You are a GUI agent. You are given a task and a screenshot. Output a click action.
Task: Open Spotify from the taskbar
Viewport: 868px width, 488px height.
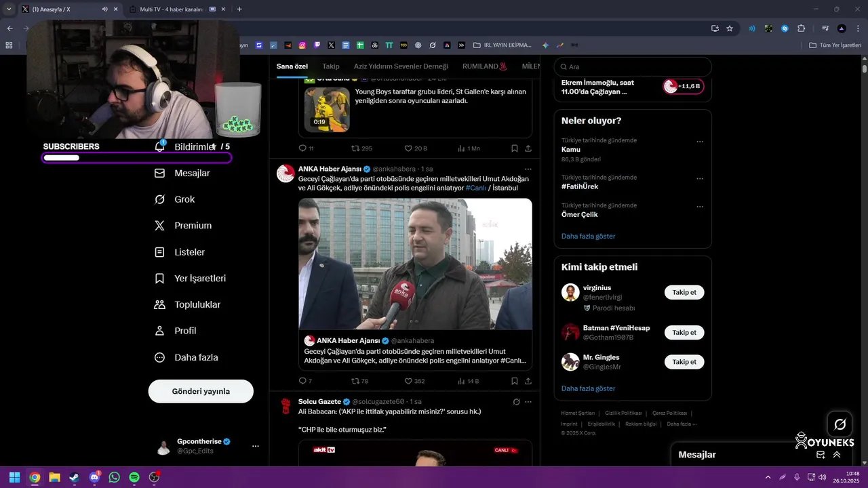coord(134,477)
